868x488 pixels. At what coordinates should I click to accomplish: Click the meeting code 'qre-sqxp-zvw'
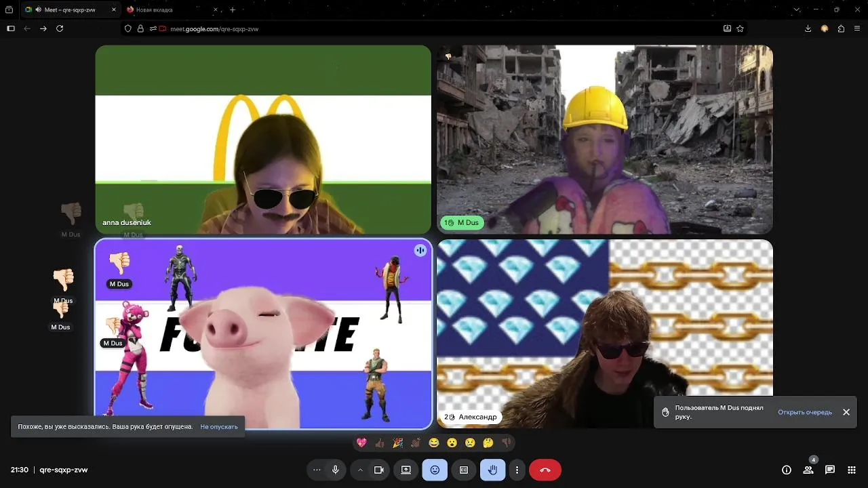64,470
